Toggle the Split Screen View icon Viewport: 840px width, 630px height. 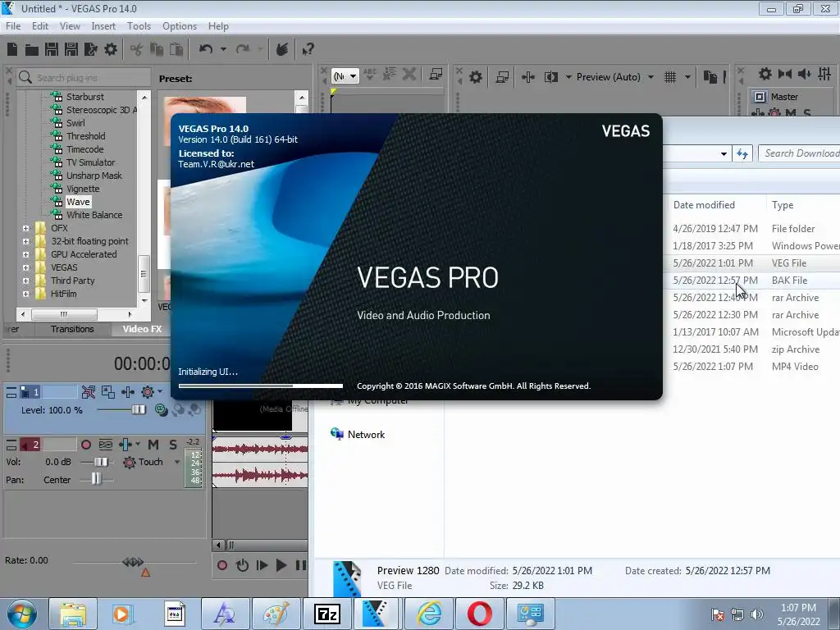point(550,77)
